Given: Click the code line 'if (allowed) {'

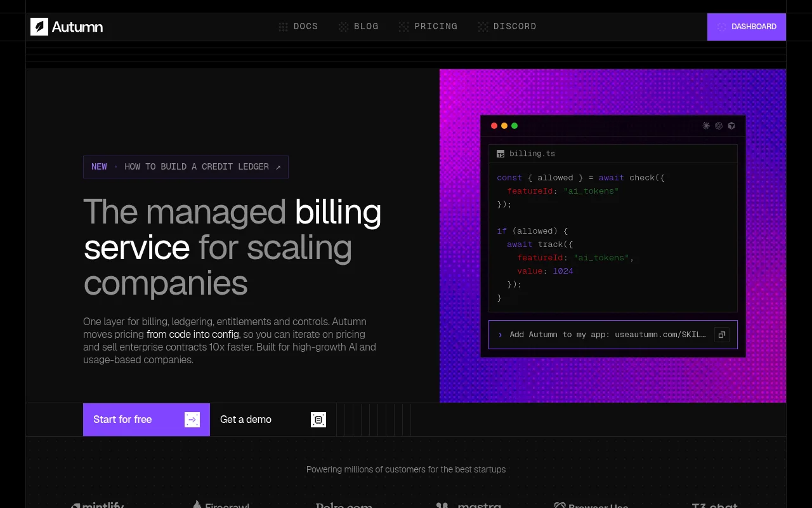Looking at the screenshot, I should [532, 231].
